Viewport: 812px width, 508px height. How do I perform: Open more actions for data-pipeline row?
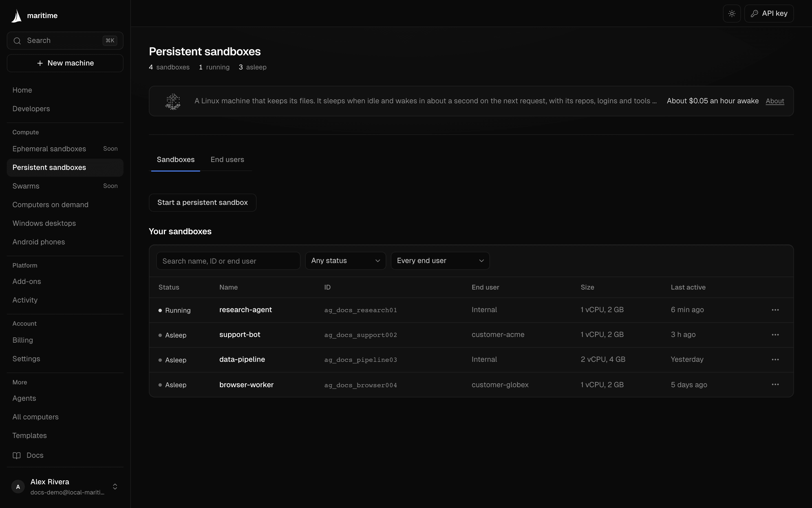coord(775,360)
